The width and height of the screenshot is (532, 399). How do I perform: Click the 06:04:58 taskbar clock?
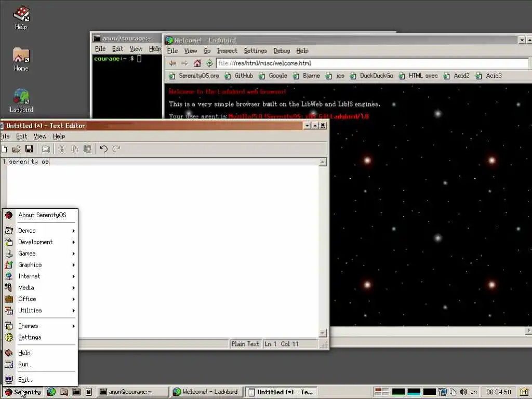click(498, 392)
